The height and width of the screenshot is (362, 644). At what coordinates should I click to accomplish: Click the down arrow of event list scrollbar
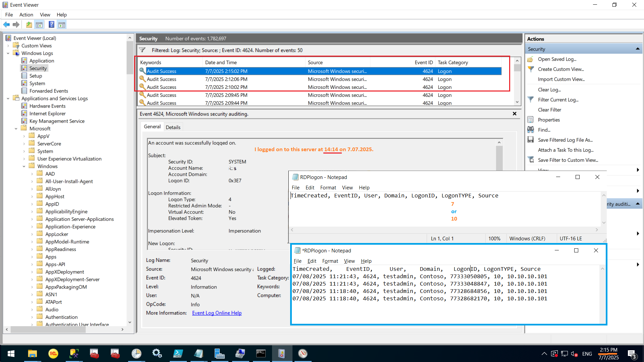(x=517, y=102)
